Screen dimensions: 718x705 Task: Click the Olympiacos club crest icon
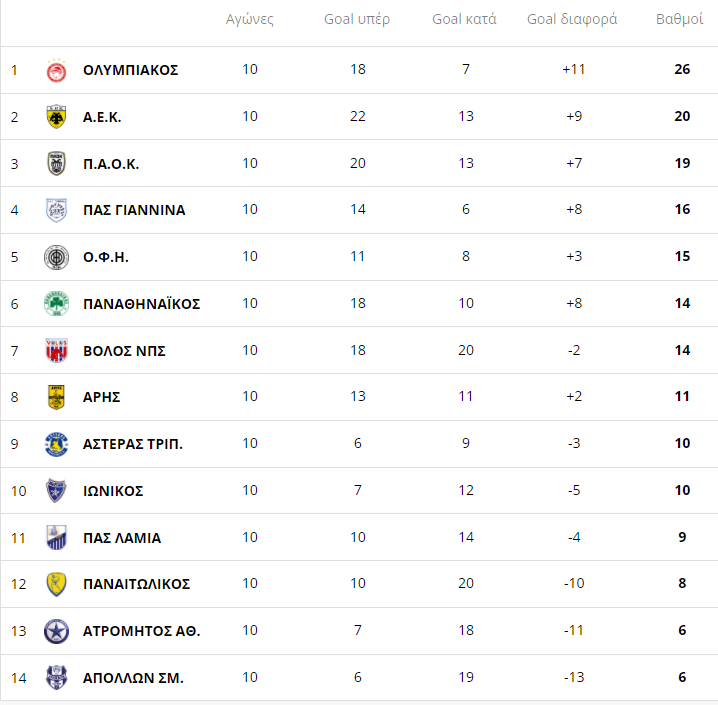pos(56,70)
